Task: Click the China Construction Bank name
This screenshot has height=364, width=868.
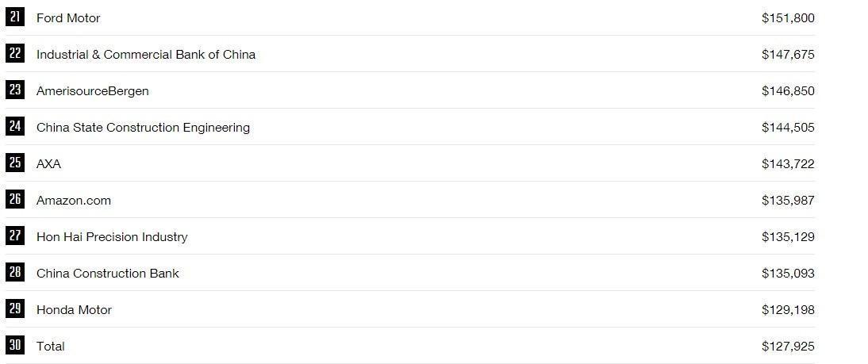Action: point(108,274)
